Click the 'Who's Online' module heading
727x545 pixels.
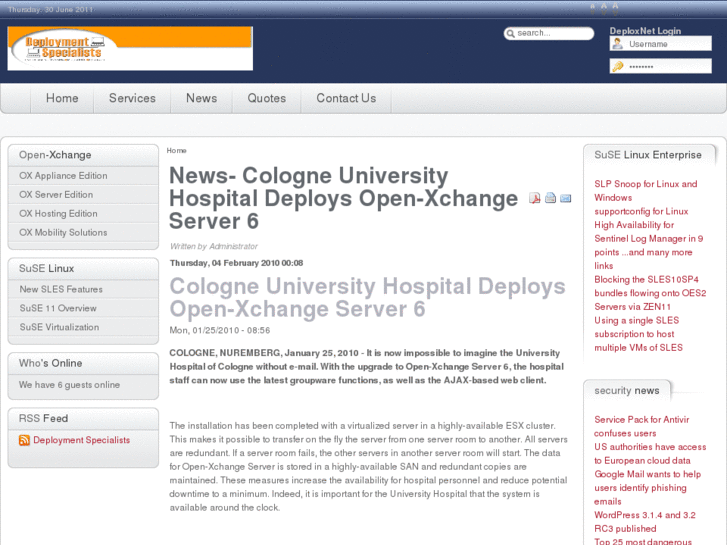click(51, 363)
